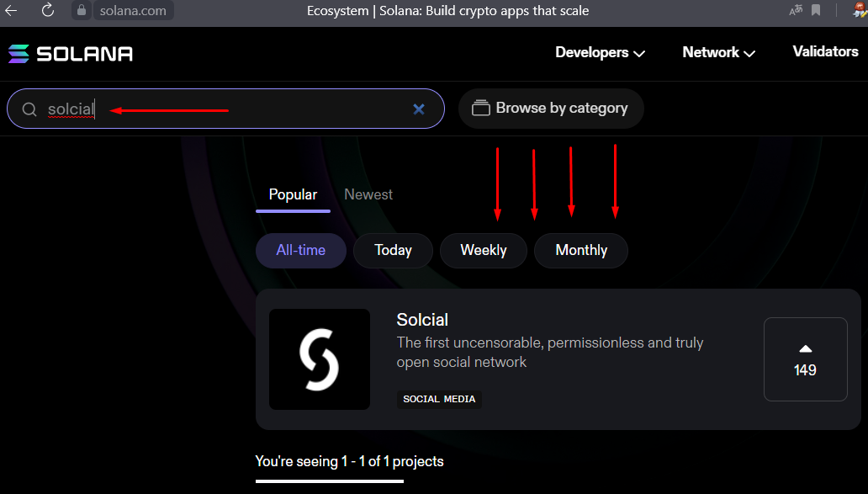Click the Solana logo
This screenshot has width=868, height=494.
[71, 54]
